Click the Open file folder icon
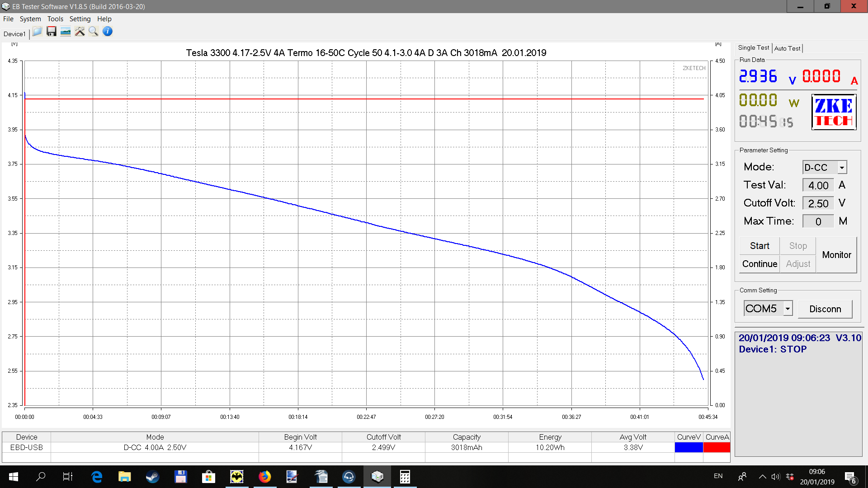 click(x=37, y=32)
